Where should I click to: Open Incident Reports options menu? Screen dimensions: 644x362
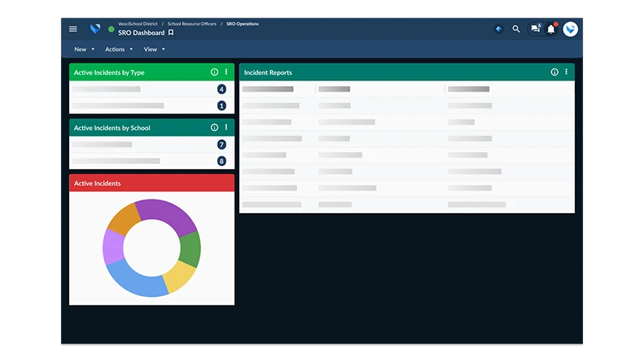[x=567, y=72]
